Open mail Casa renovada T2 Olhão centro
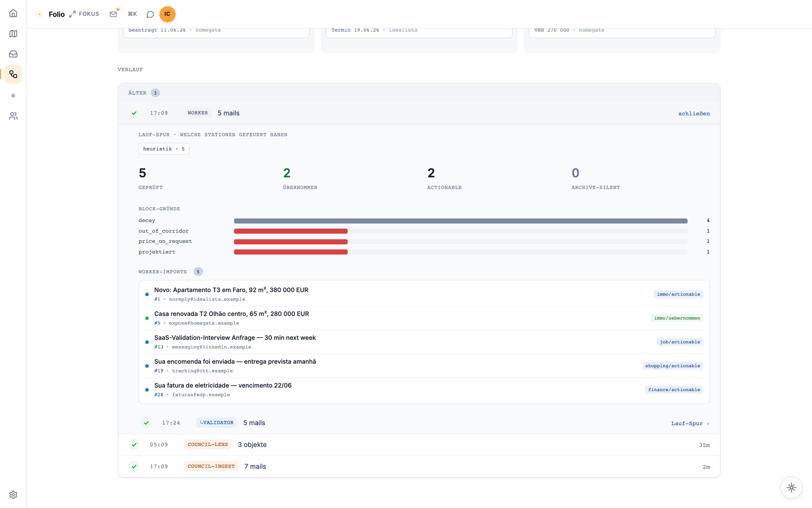Image resolution: width=812 pixels, height=508 pixels. click(x=424, y=318)
